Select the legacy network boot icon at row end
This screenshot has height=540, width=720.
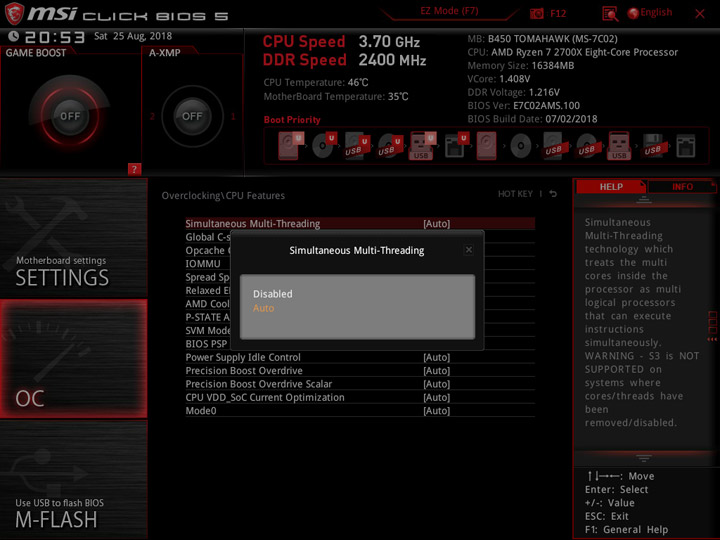(686, 146)
